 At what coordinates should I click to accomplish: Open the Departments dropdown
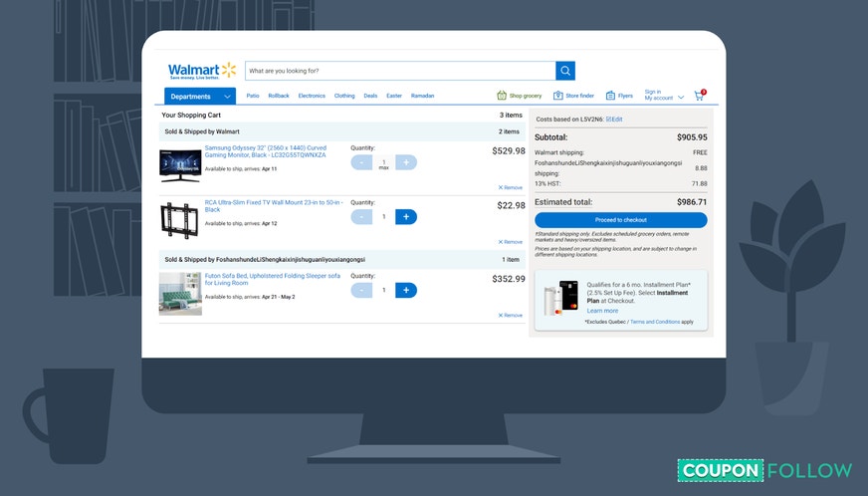(200, 97)
